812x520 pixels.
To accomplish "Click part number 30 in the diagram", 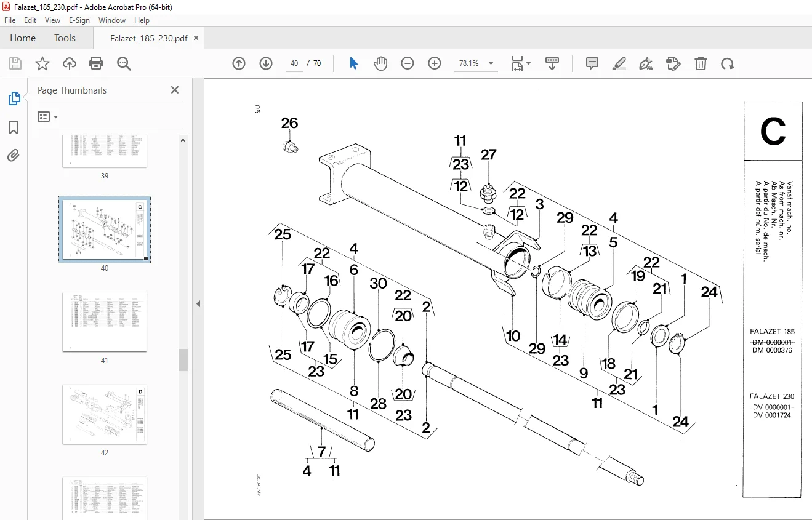I will [378, 284].
